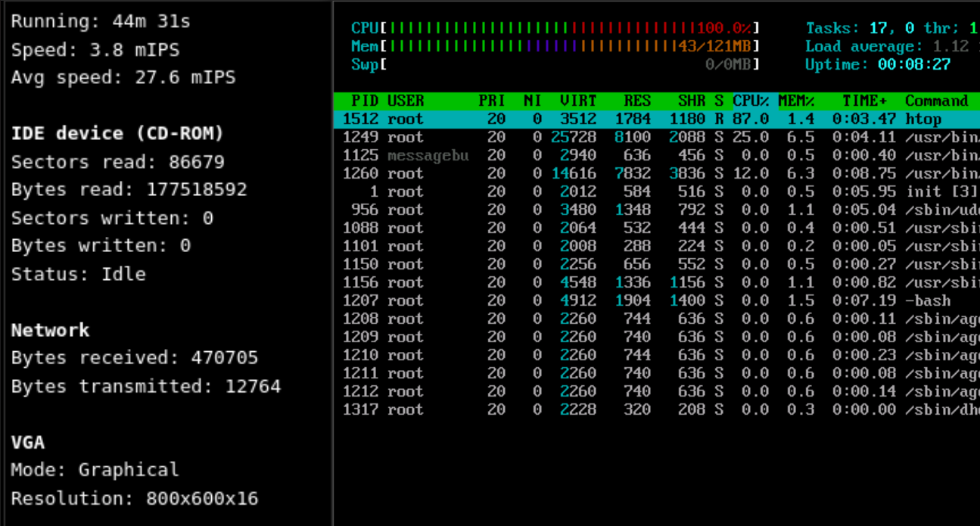Select the messagebu user process row
This screenshot has height=526, width=980.
click(651, 155)
